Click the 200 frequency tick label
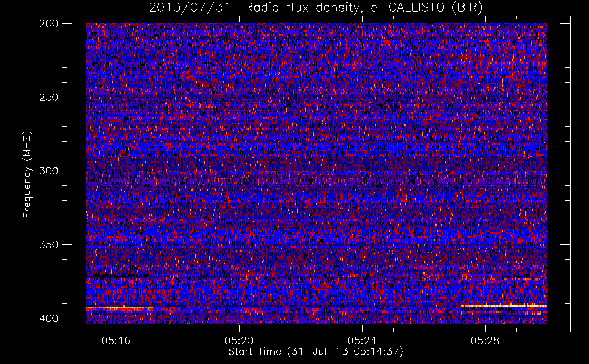Viewport: 589px width, 364px height. click(48, 24)
